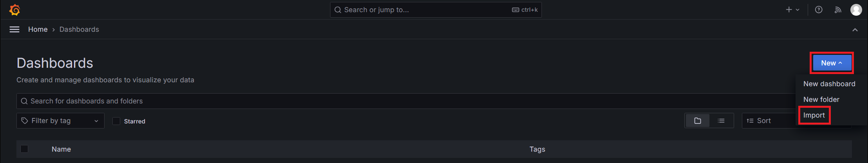Check the select-all checkbox in table header

[24, 149]
